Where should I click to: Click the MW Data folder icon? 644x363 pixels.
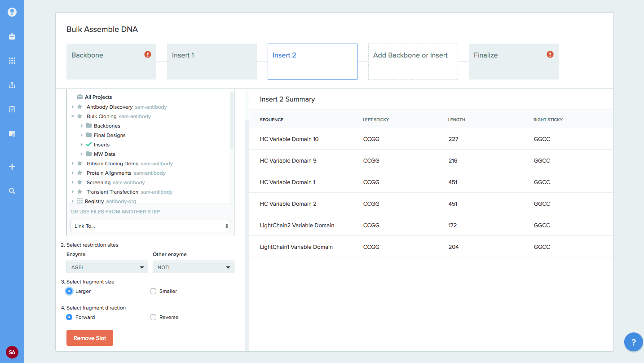point(88,154)
